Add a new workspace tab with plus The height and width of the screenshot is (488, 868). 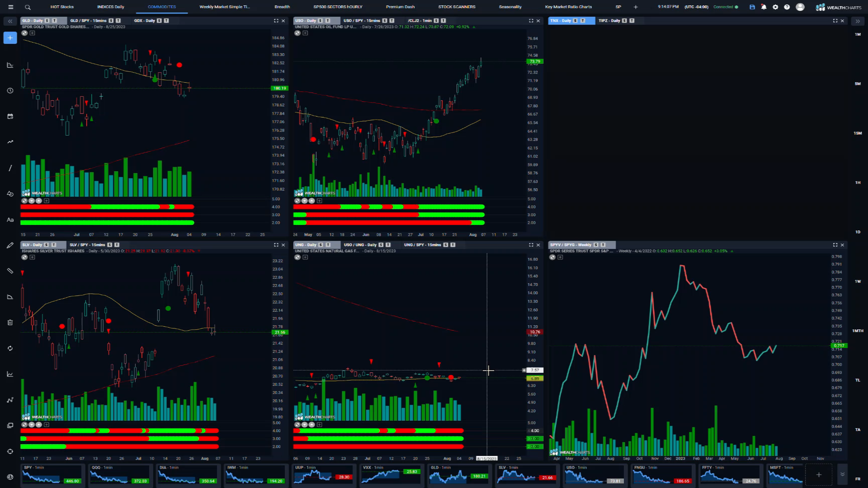tap(636, 7)
